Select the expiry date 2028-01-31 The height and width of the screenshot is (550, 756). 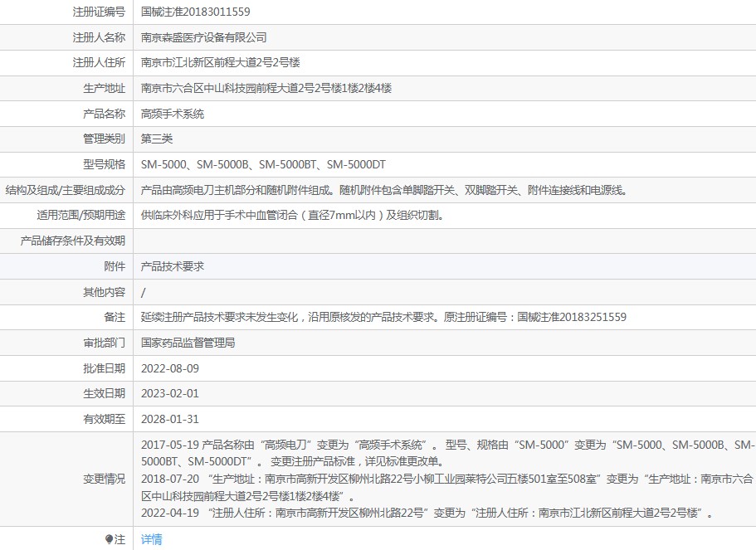pos(170,419)
